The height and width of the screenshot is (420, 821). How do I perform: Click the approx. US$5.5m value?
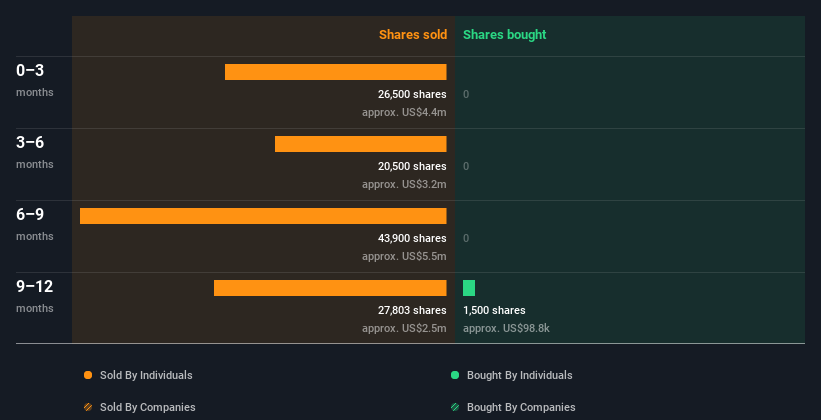[x=404, y=256]
